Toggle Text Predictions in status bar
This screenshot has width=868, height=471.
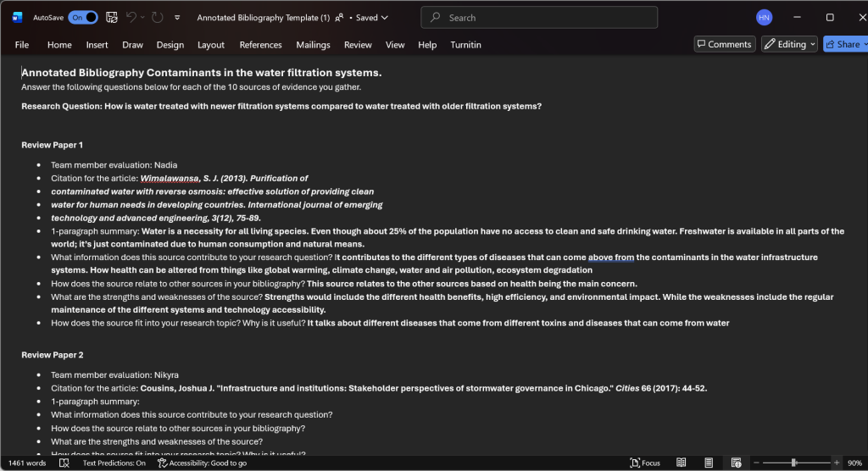coord(114,463)
